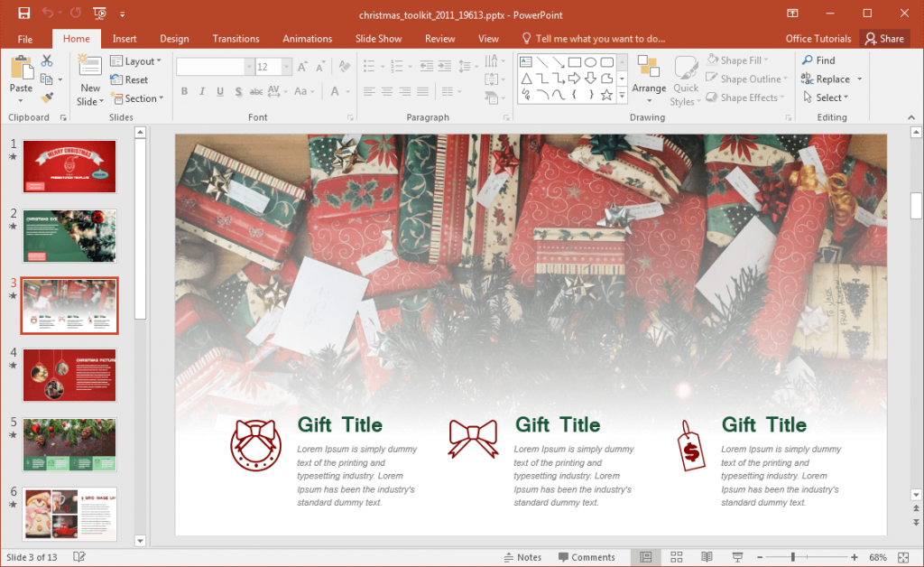Open Slide Sorter view icon
The width and height of the screenshot is (924, 567).
pyautogui.click(x=675, y=557)
